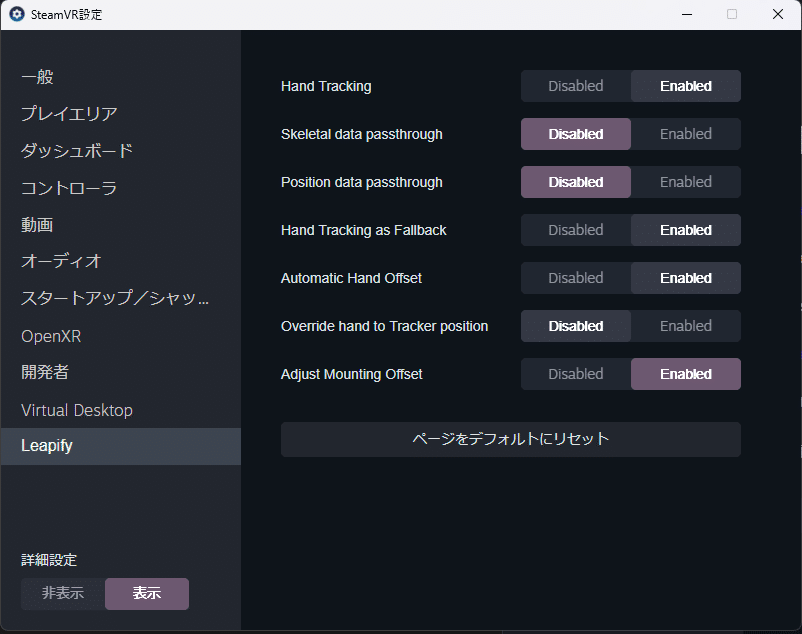Click ページをデフォルトにリセット button
This screenshot has height=634, width=802.
point(510,439)
